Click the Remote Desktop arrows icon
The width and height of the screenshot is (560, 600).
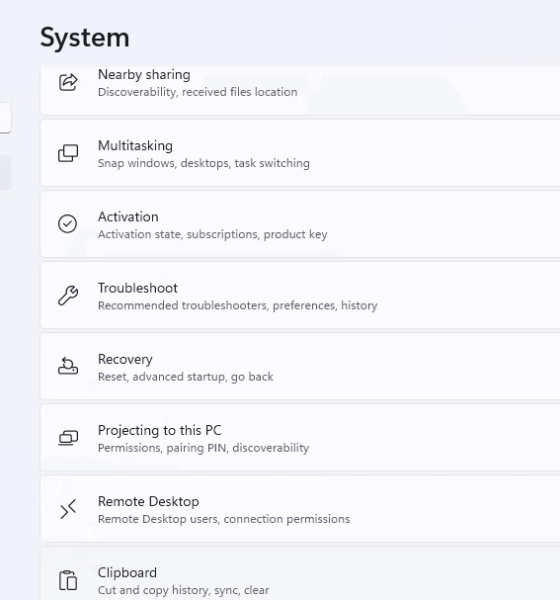tap(68, 509)
